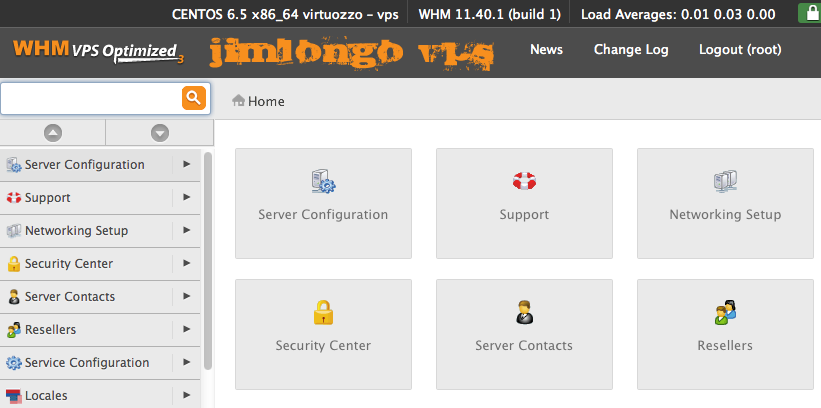Select Support text in the sidebar

(x=48, y=198)
